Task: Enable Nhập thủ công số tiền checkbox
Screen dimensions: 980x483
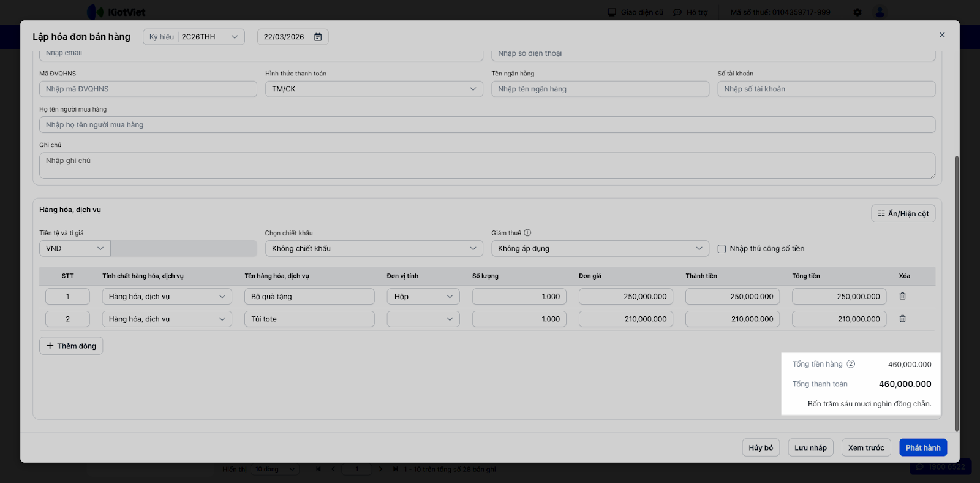Action: (x=722, y=249)
